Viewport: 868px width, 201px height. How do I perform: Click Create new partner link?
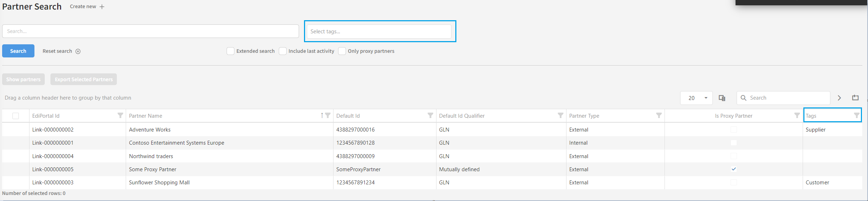pyautogui.click(x=87, y=7)
